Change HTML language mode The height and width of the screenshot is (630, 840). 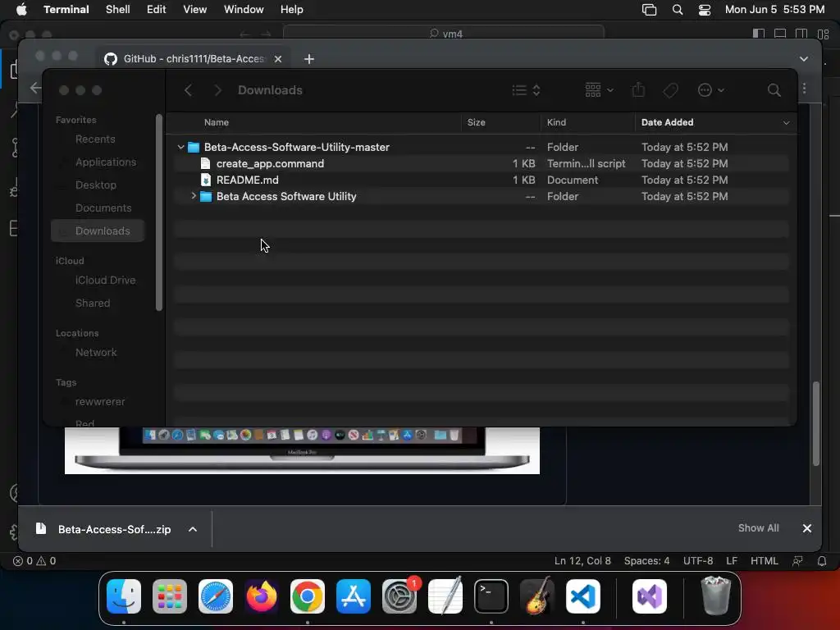point(764,561)
